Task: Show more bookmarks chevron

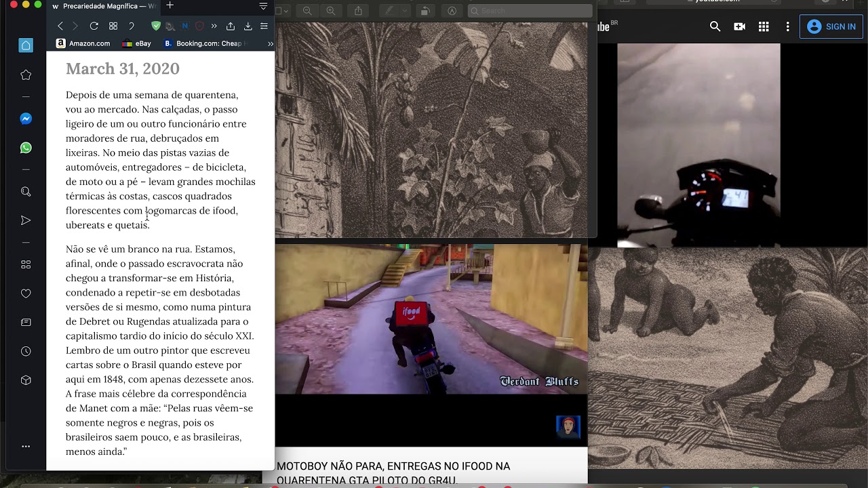Action: point(271,43)
